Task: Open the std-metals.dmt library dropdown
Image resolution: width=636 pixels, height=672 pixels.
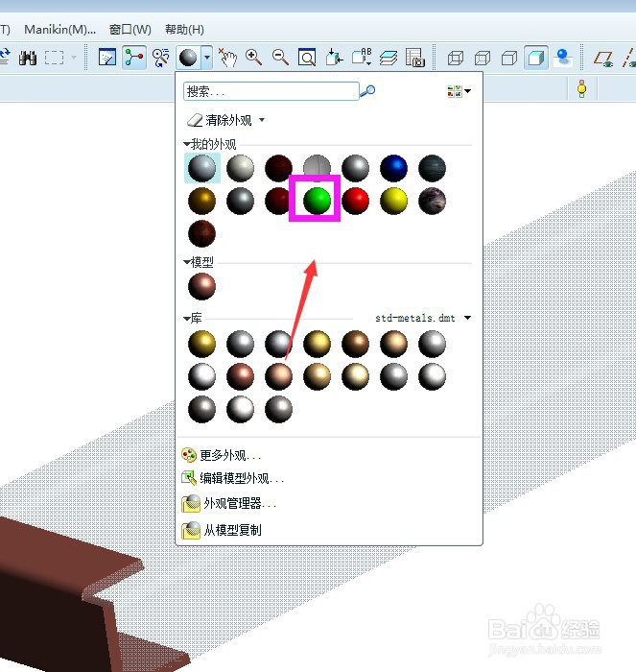Action: (x=468, y=318)
